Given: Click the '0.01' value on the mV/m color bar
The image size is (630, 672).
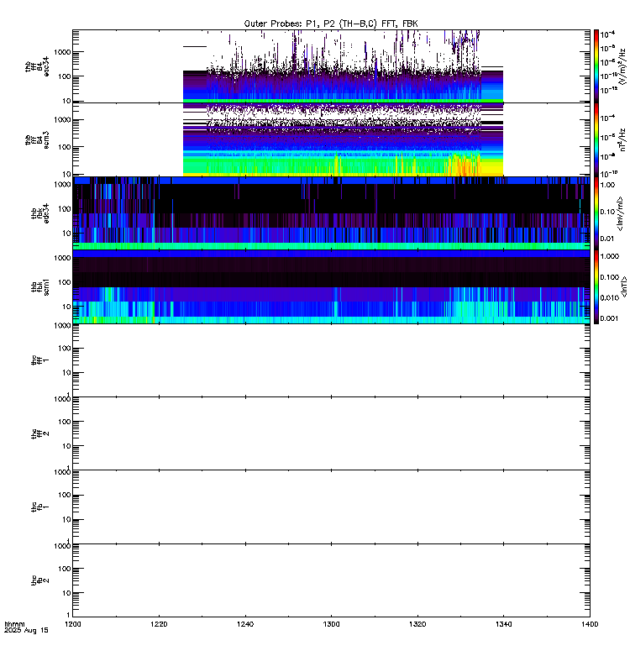Looking at the screenshot, I should 607,239.
